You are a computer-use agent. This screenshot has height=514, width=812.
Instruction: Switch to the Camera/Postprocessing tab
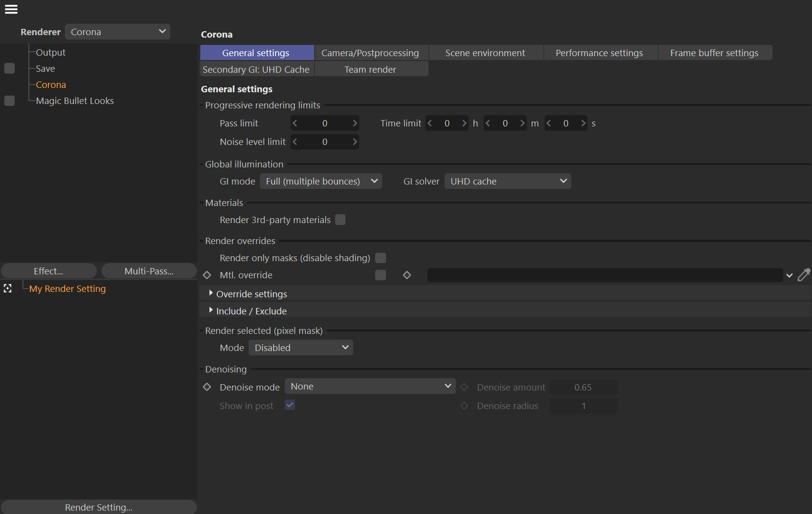(371, 53)
